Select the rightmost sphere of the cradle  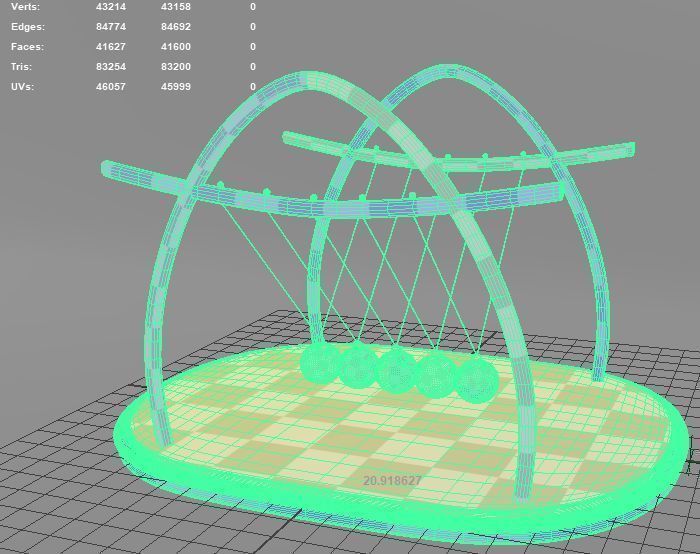tap(476, 380)
